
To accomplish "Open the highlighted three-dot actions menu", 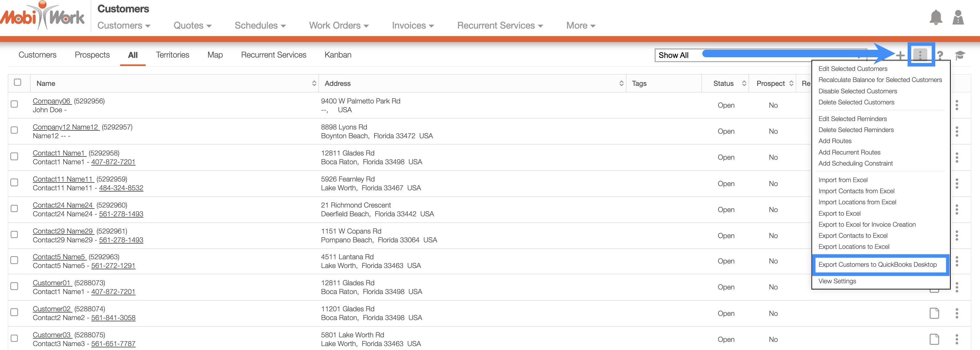I will (920, 55).
